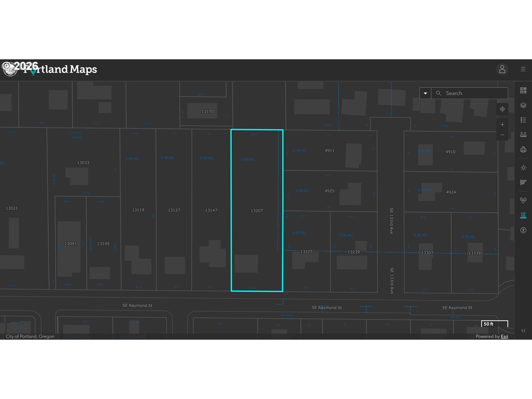Screen dimensions: 532x399
Task: Select the measurement ruler tool
Action: coord(523,135)
